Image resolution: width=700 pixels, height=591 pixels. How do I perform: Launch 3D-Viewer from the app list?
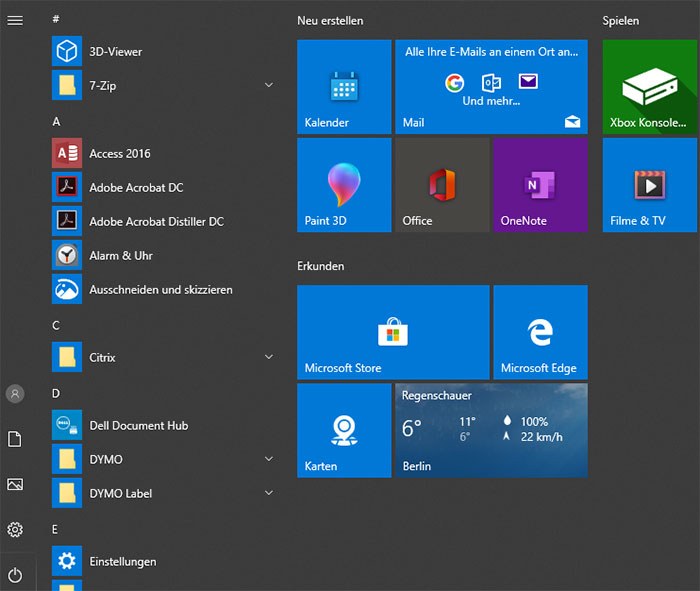click(x=163, y=51)
